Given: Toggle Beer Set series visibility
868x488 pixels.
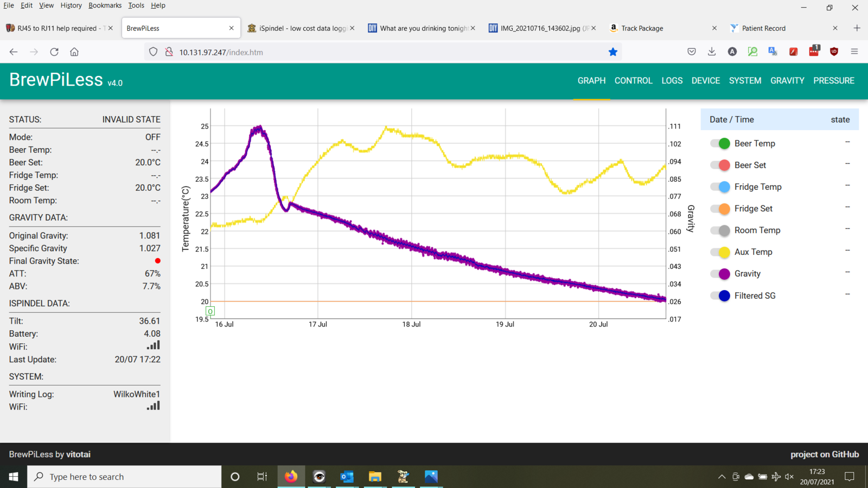Looking at the screenshot, I should pos(720,165).
